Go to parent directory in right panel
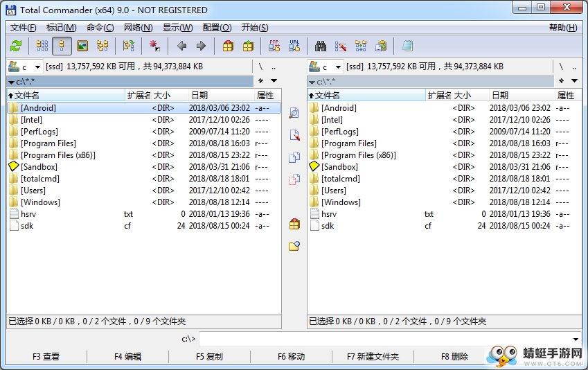This screenshot has height=370, width=588. (574, 67)
